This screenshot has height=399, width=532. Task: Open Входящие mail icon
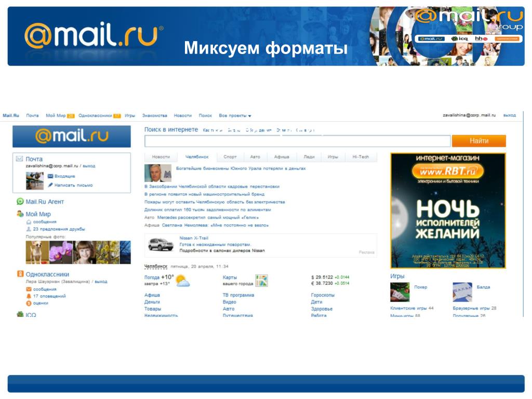point(50,176)
